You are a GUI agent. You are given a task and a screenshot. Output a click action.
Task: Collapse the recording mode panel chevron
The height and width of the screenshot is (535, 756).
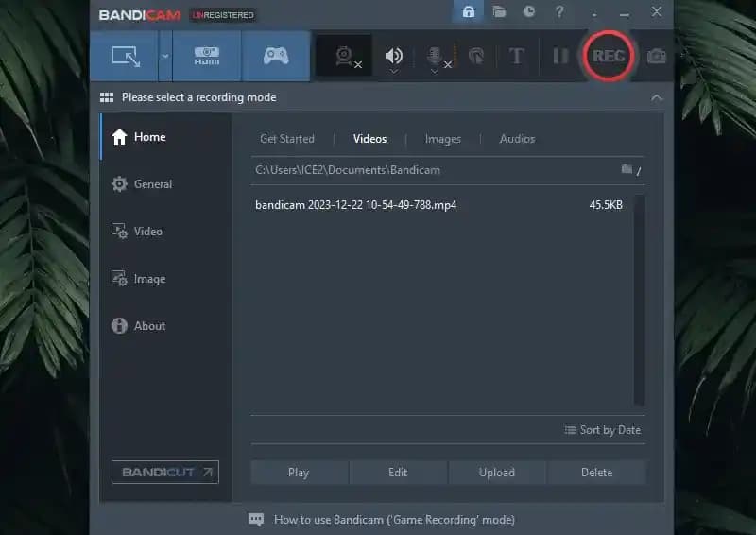coord(657,97)
